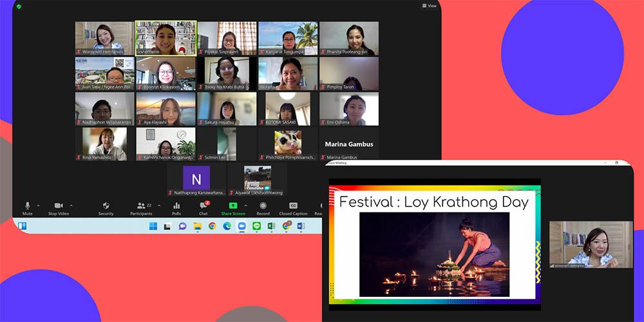Open Chat with two unread messages
The image size is (644, 322).
pyautogui.click(x=204, y=208)
